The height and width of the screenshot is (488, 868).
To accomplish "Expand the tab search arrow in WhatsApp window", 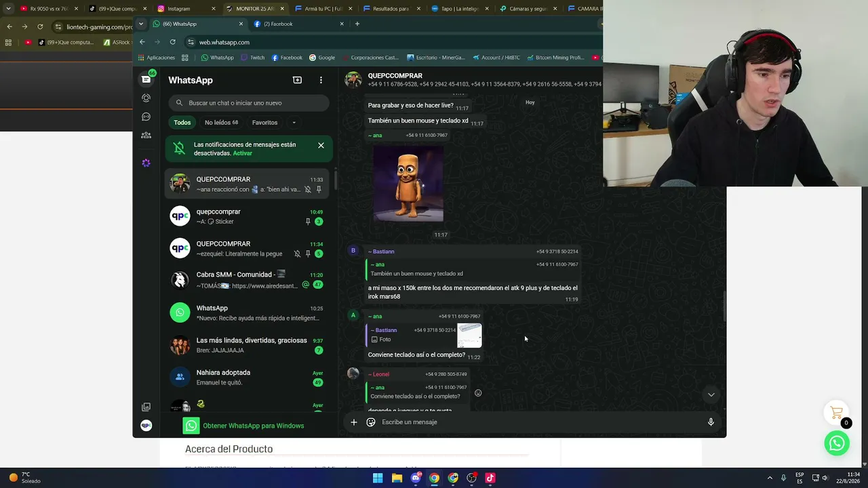I will (140, 24).
